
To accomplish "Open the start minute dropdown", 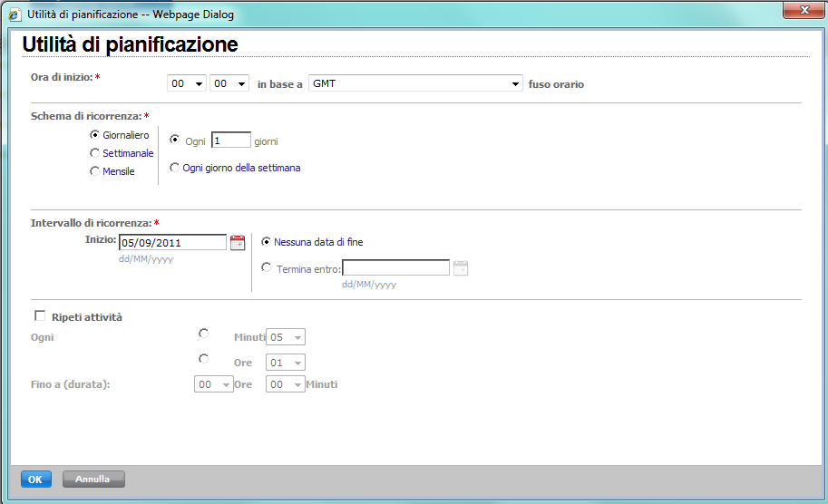I will 229,83.
